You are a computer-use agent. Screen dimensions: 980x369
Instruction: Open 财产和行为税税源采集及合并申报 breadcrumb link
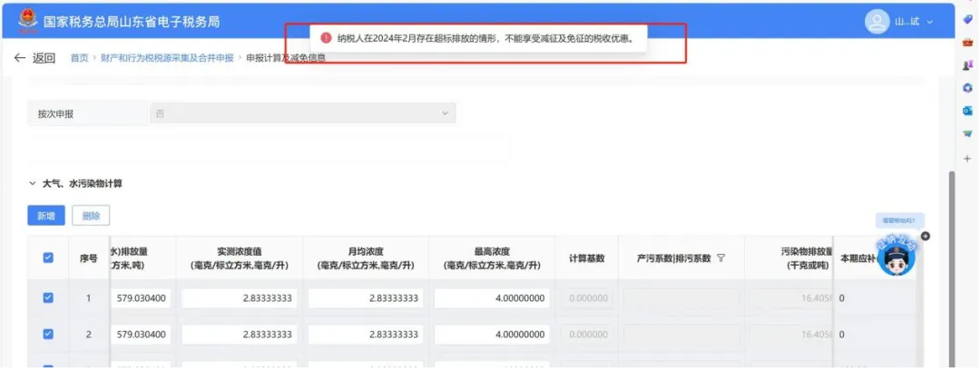(x=166, y=58)
